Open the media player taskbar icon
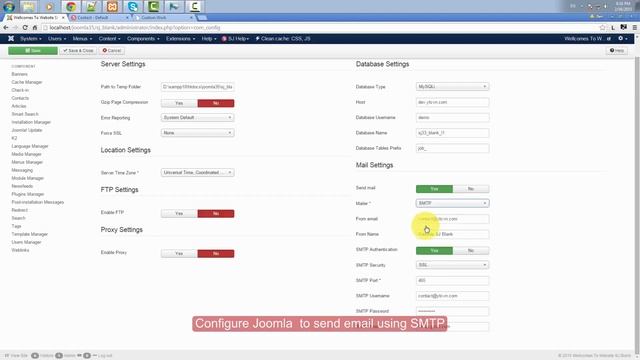Image resolution: width=640 pixels, height=360 pixels. point(49,7)
